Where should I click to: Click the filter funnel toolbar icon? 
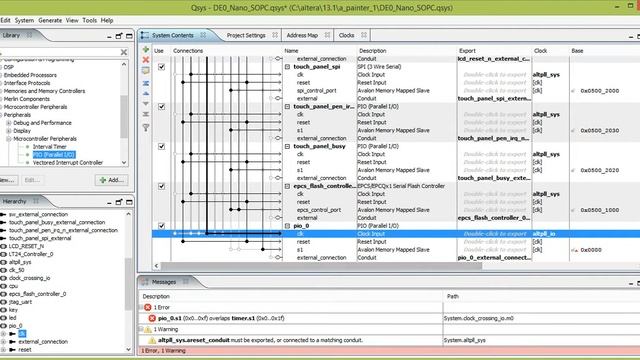(x=146, y=128)
